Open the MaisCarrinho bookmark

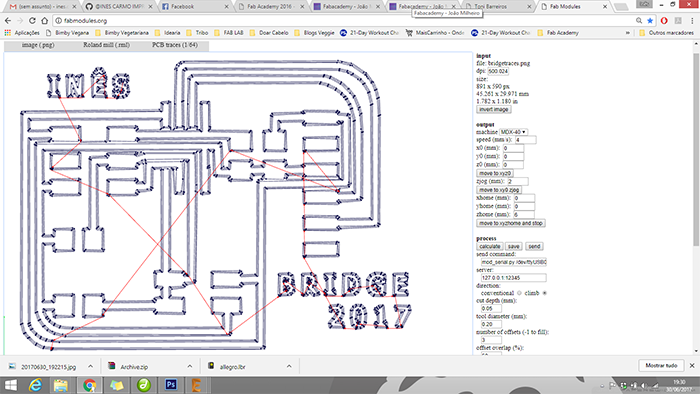click(x=435, y=33)
